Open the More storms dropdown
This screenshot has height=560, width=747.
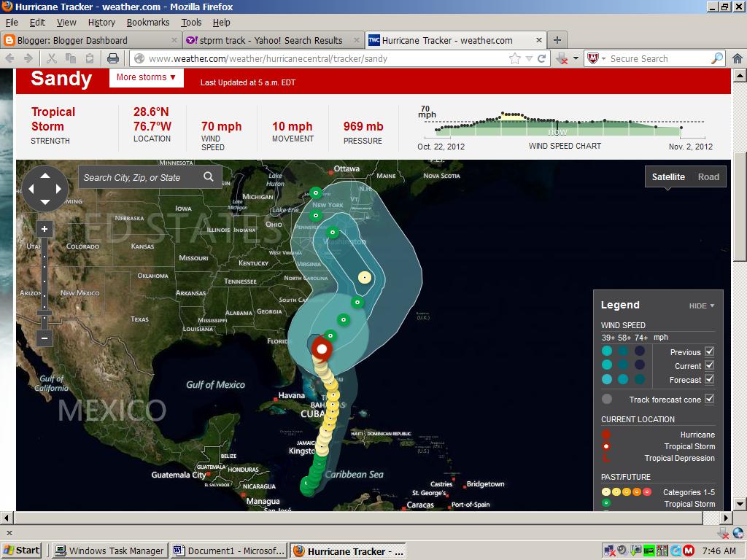tap(146, 77)
